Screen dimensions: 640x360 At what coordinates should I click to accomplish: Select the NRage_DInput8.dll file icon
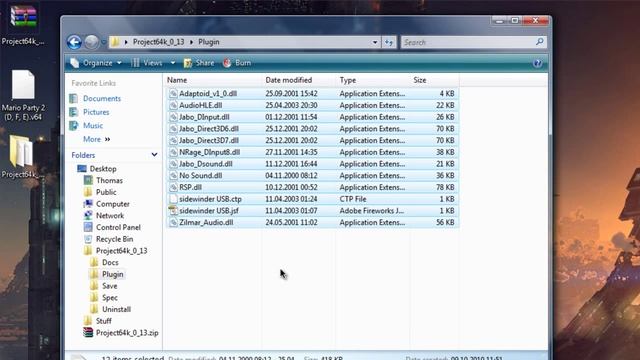click(x=173, y=152)
